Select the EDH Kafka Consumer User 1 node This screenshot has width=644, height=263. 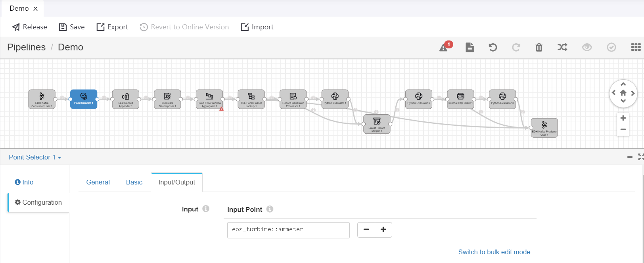pyautogui.click(x=42, y=99)
